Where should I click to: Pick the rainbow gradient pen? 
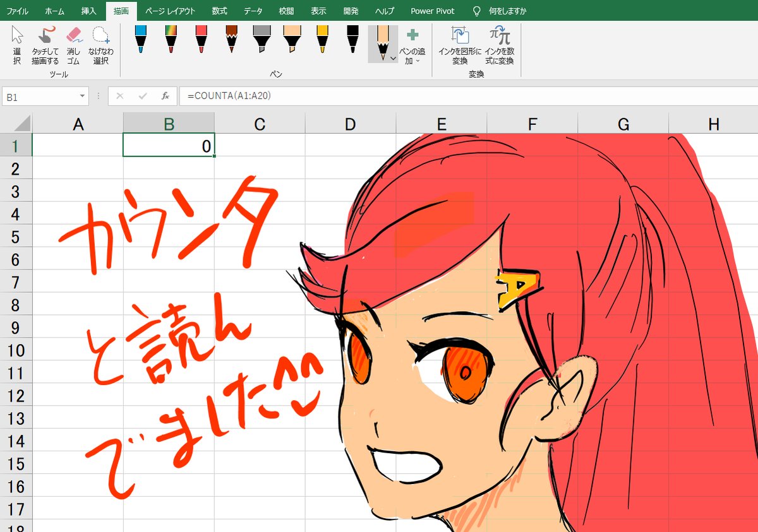point(171,39)
